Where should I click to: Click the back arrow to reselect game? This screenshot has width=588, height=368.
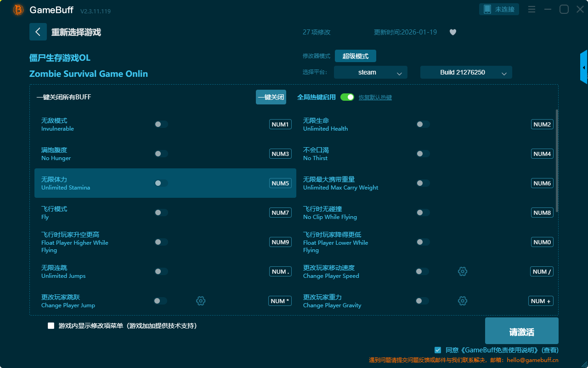(x=38, y=32)
